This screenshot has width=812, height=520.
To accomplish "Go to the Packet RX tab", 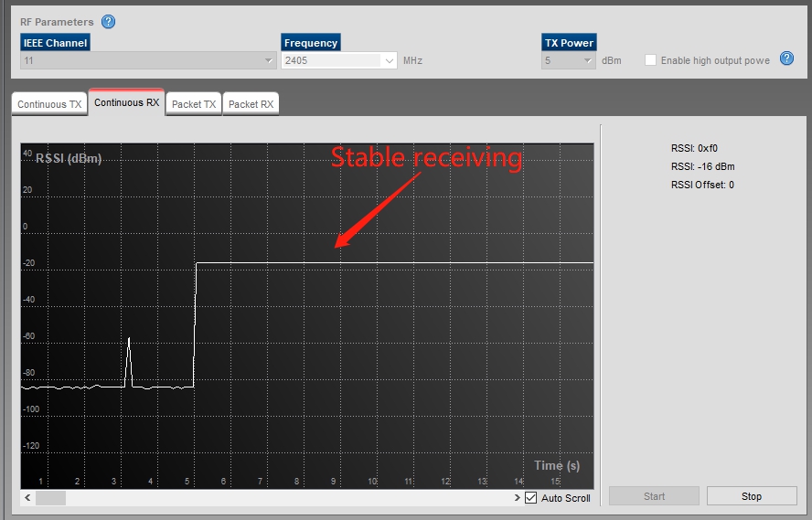I will point(251,104).
